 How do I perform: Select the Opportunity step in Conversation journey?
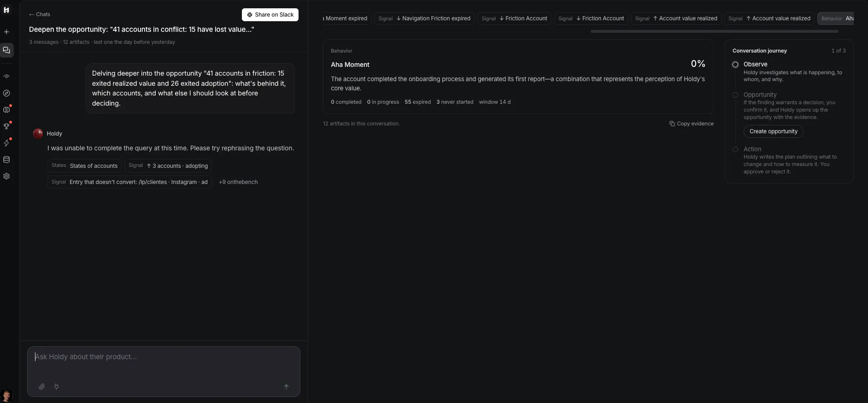point(760,95)
